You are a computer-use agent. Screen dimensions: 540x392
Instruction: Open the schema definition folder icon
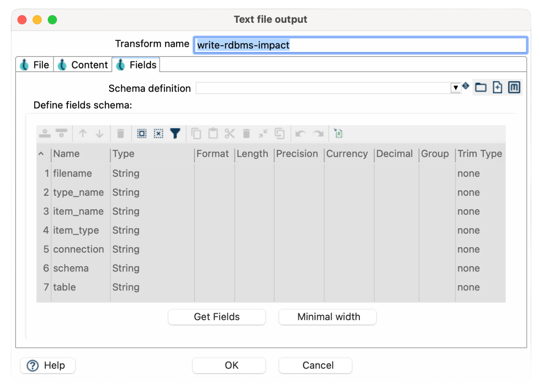[x=481, y=87]
